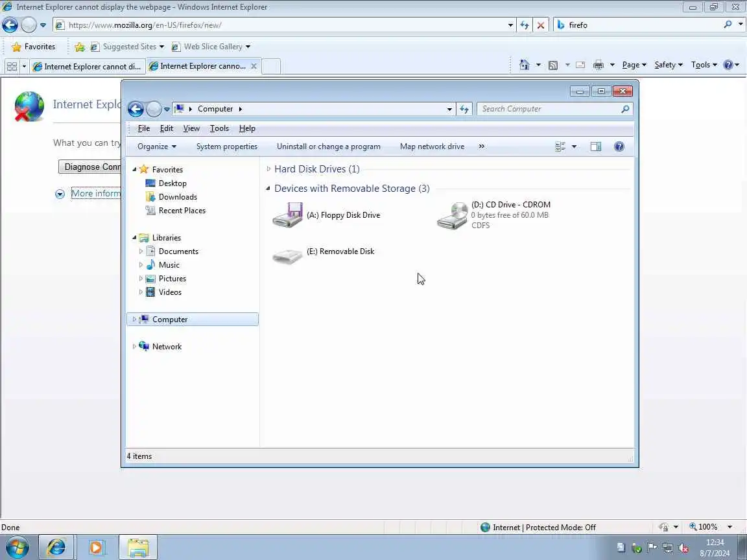The height and width of the screenshot is (560, 747).
Task: Select Downloads in the Favorites tree
Action: pyautogui.click(x=178, y=197)
